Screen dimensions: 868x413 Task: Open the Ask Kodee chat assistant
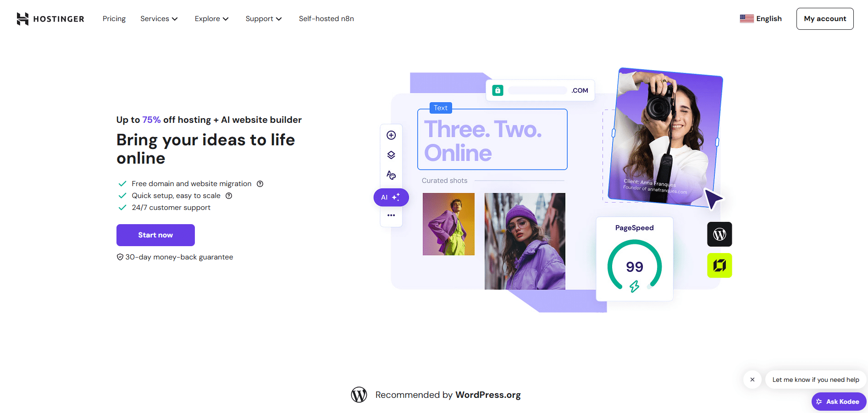click(839, 401)
